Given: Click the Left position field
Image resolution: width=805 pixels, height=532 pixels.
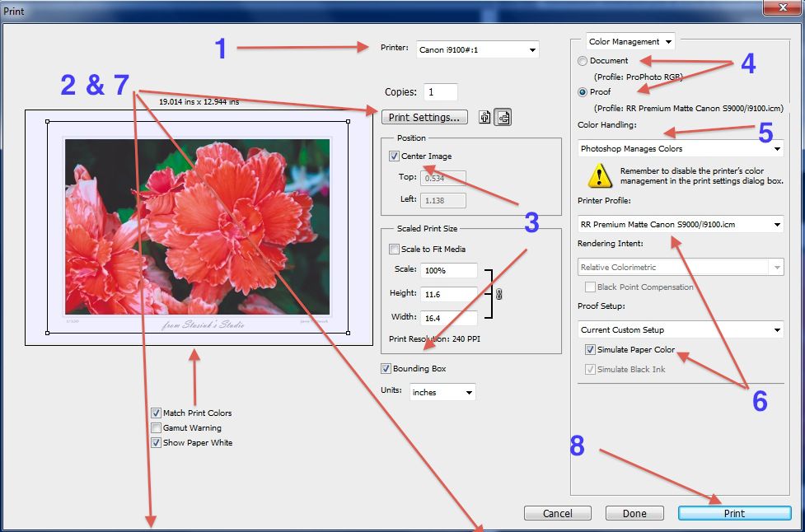Looking at the screenshot, I should (443, 201).
